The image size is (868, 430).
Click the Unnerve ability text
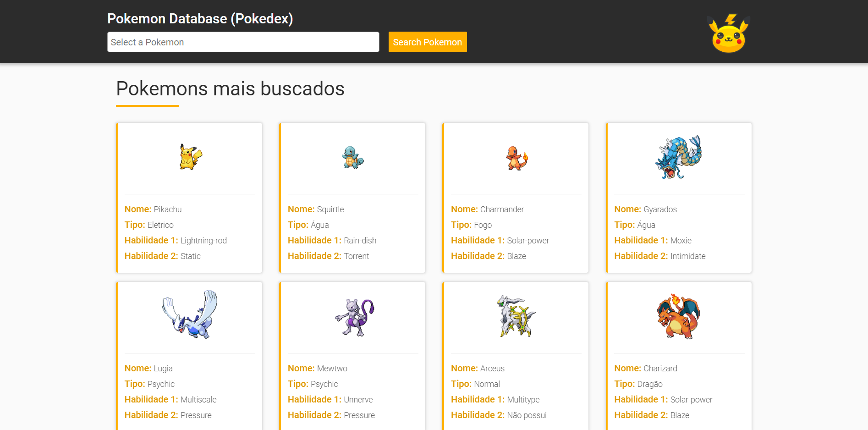pos(358,400)
